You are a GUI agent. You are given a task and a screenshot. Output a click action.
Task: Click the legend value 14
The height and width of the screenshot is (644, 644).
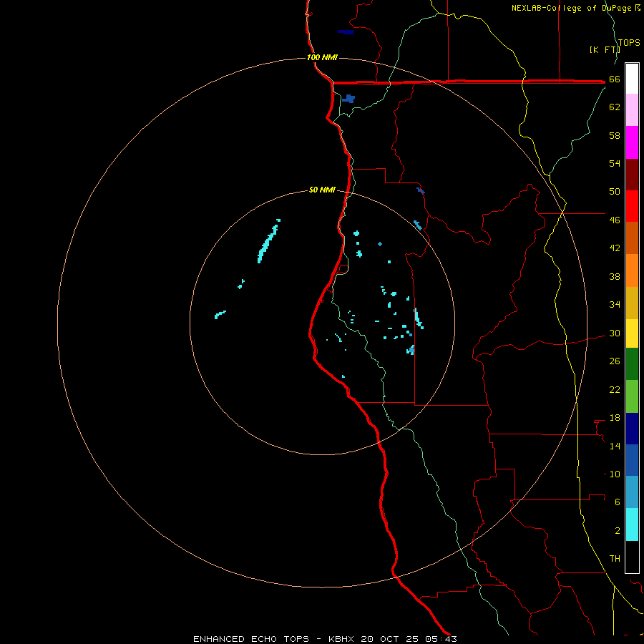click(x=615, y=446)
